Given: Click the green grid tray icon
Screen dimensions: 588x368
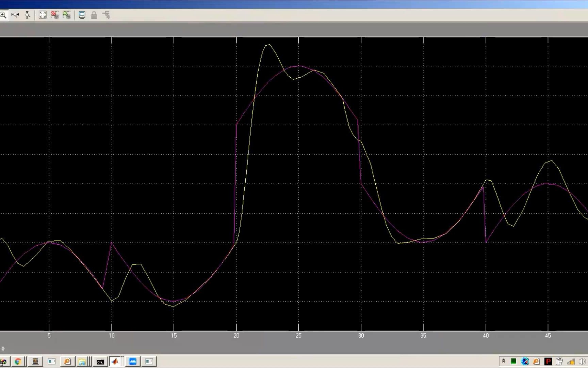Looking at the screenshot, I should click(513, 361).
